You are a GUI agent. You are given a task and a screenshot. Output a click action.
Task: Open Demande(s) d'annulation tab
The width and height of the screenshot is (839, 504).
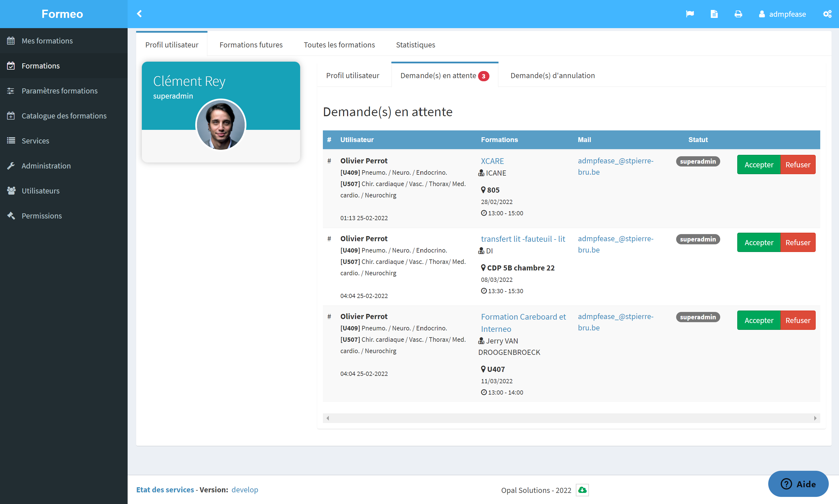pyautogui.click(x=552, y=75)
